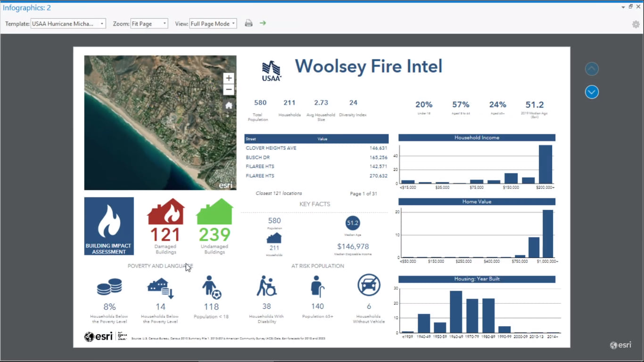Click the map home extent icon
644x362 pixels.
coord(229,105)
